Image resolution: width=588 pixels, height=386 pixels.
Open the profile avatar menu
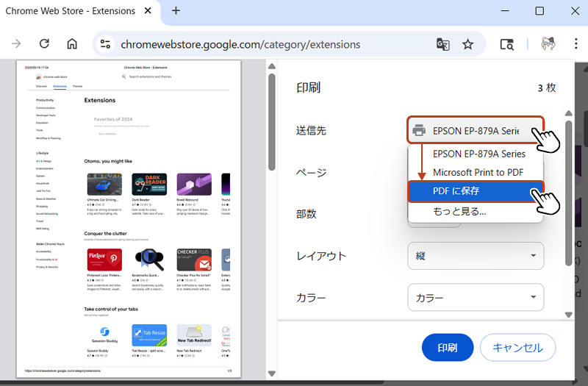[548, 44]
